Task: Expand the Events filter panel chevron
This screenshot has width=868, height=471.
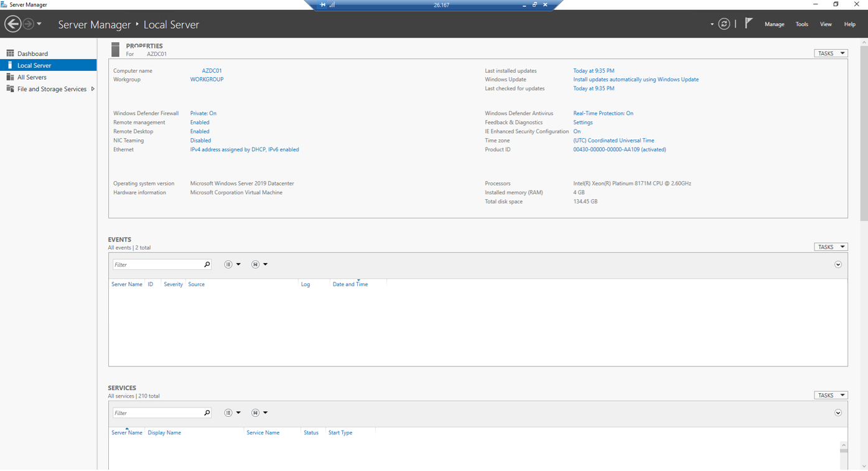Action: tap(838, 264)
